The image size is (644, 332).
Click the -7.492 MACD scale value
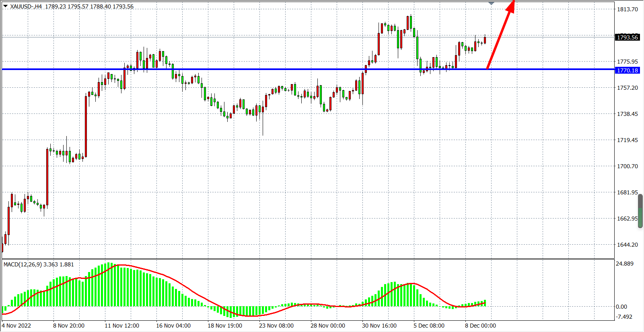point(624,317)
